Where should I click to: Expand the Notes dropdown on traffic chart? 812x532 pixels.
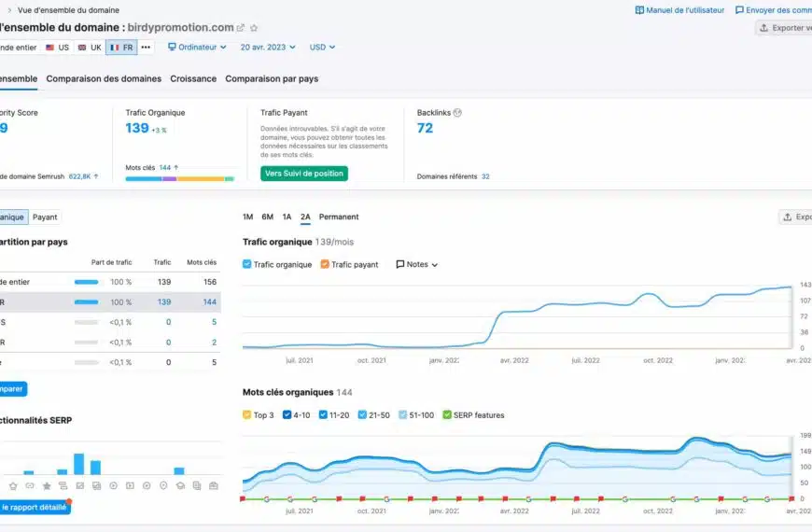pyautogui.click(x=417, y=264)
